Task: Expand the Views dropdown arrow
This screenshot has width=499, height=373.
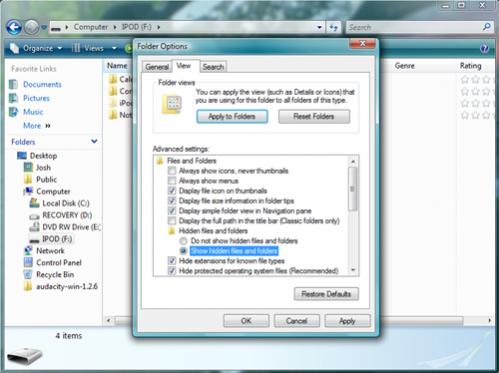Action: (114, 49)
